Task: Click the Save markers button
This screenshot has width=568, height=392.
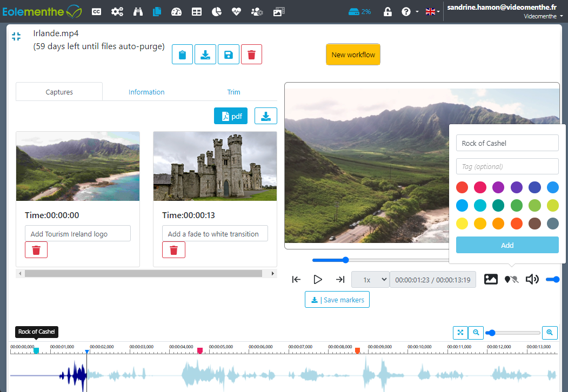Action: pos(337,300)
